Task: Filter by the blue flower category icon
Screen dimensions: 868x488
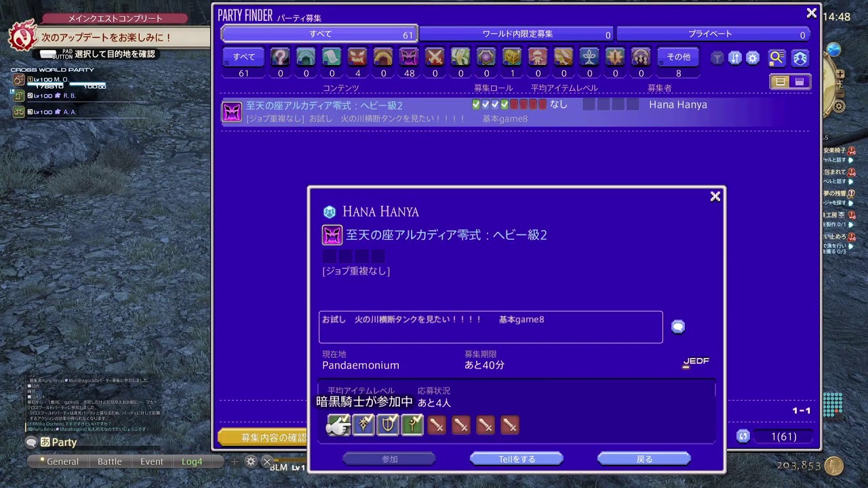Action: [589, 57]
